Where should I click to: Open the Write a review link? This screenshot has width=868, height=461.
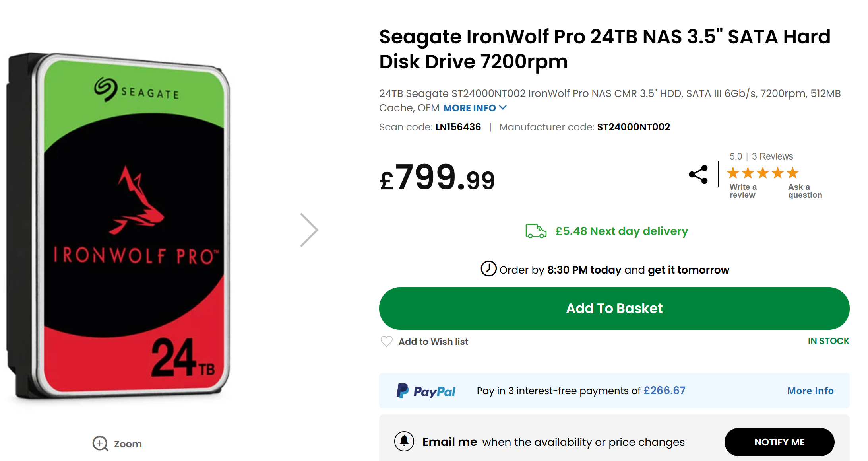(x=743, y=191)
